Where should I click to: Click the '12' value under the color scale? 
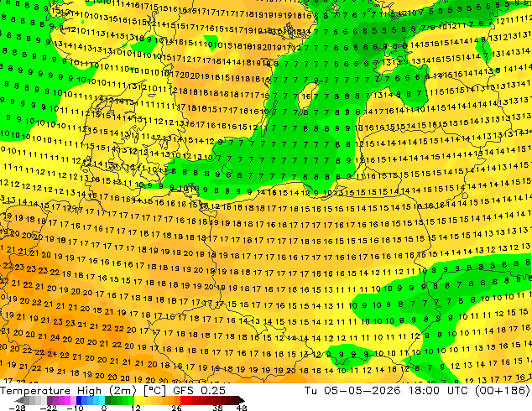136,408
